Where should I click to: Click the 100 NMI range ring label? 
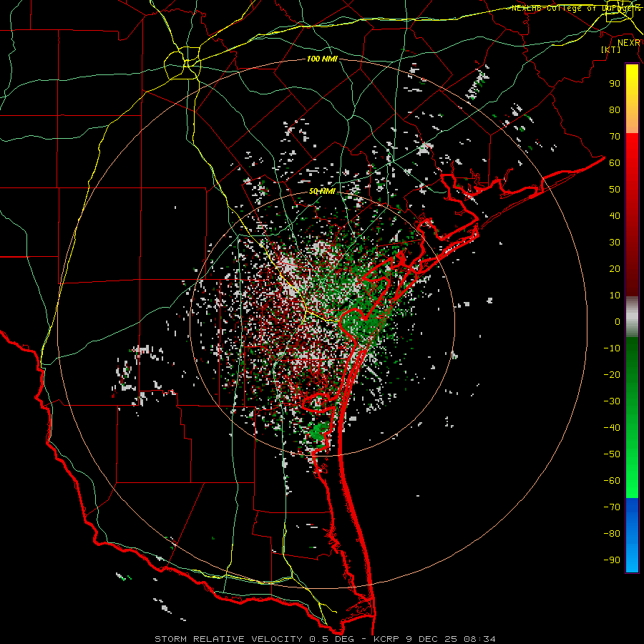[322, 59]
